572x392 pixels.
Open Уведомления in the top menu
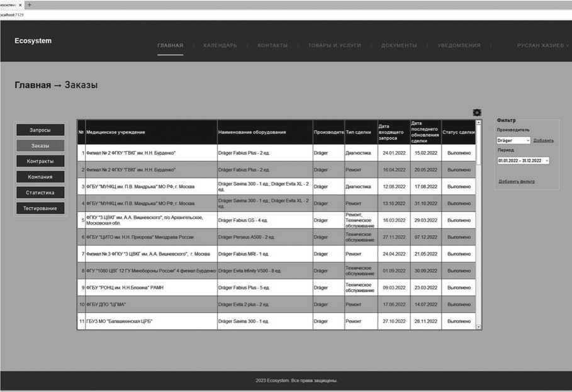coord(459,45)
